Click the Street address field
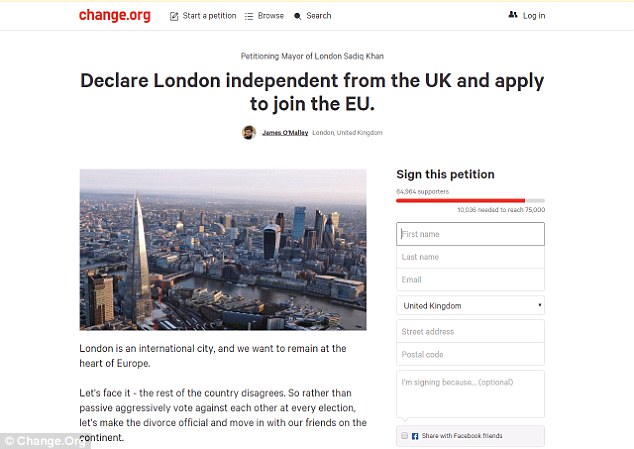This screenshot has width=634, height=449. 470,331
